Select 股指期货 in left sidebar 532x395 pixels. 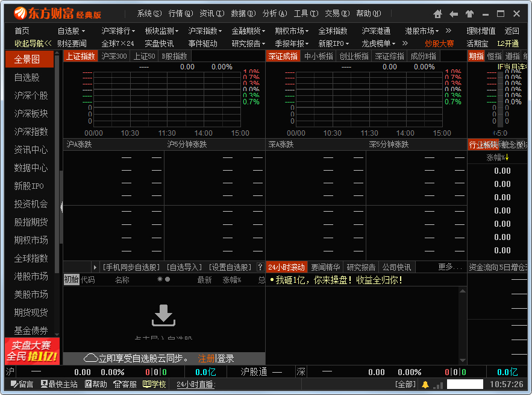31,222
